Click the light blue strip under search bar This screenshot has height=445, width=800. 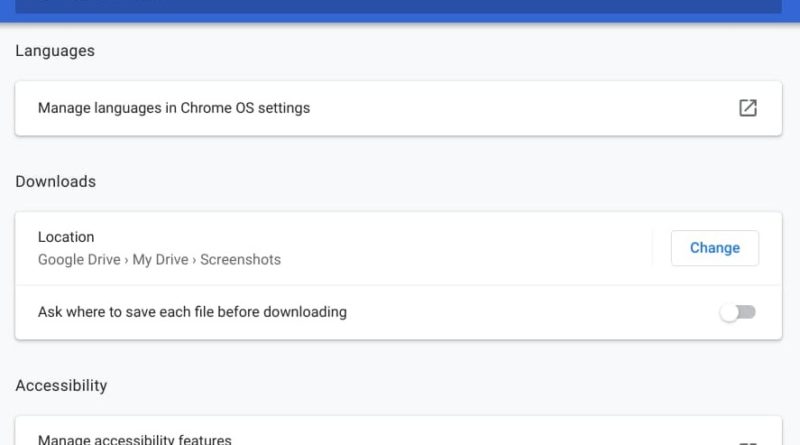[400, 19]
